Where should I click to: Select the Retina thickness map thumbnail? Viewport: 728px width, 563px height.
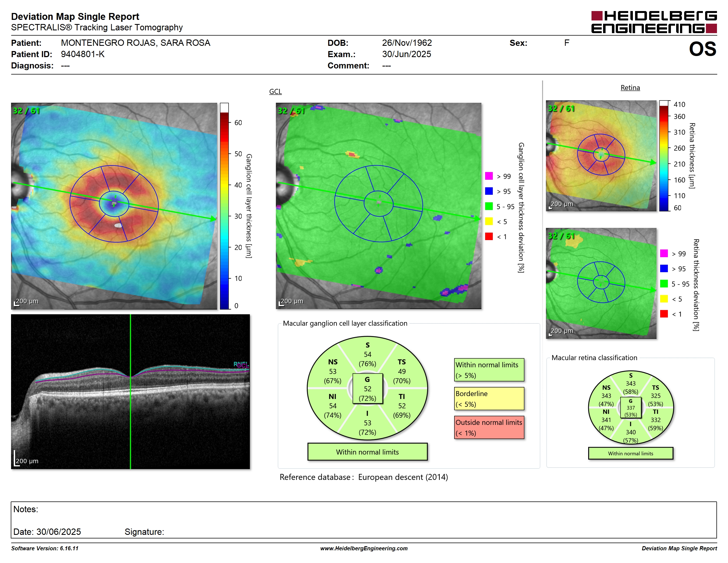coord(601,156)
